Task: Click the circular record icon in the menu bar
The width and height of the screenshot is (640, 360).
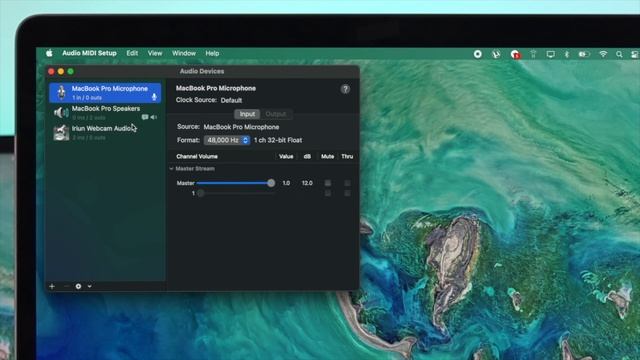Action: point(478,54)
